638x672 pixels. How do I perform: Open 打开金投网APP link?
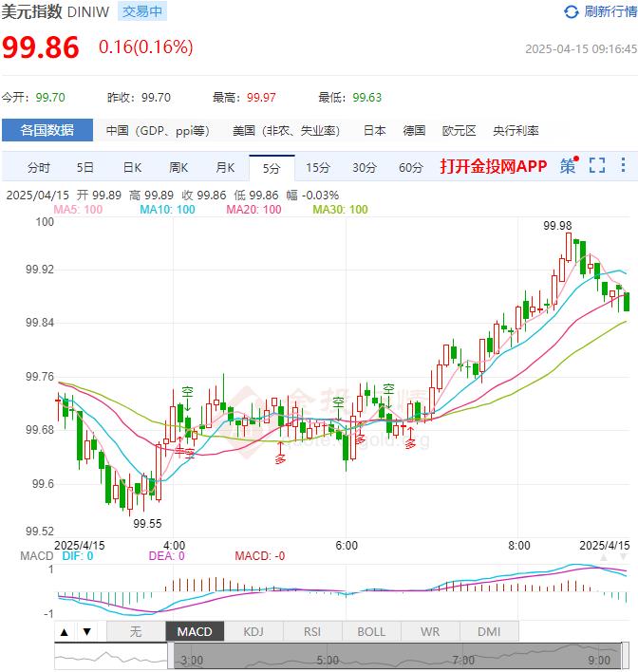494,166
